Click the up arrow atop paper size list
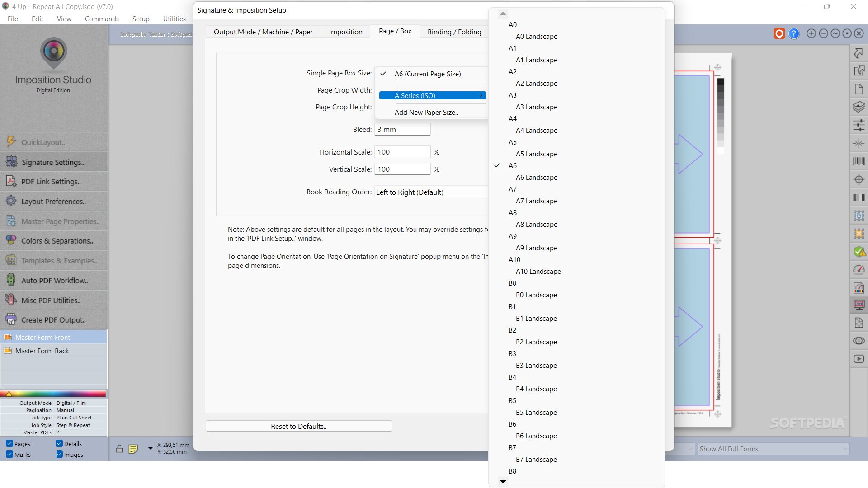The image size is (868, 488). (503, 14)
